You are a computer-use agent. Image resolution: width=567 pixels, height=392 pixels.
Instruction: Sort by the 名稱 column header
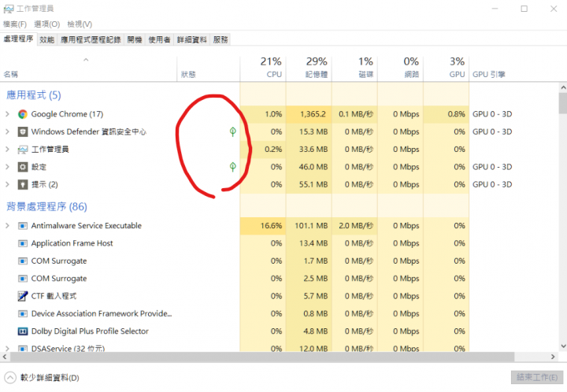88,68
